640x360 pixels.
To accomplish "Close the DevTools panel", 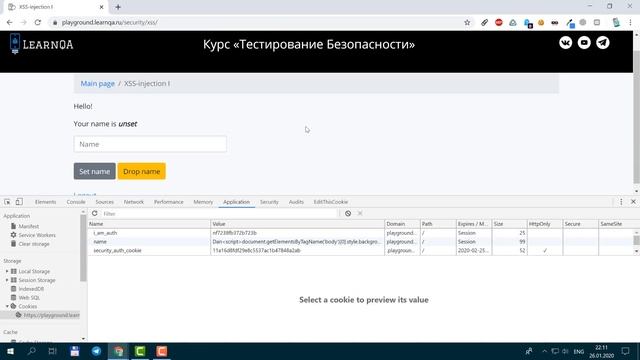I will coord(633,202).
